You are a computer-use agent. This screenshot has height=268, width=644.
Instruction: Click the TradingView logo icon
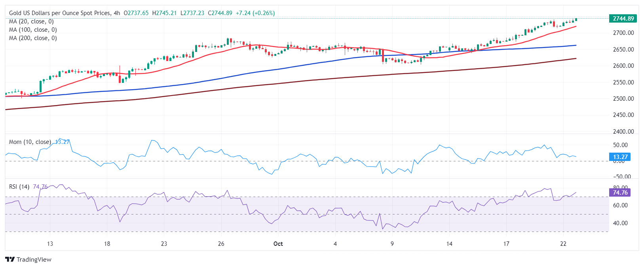9,260
